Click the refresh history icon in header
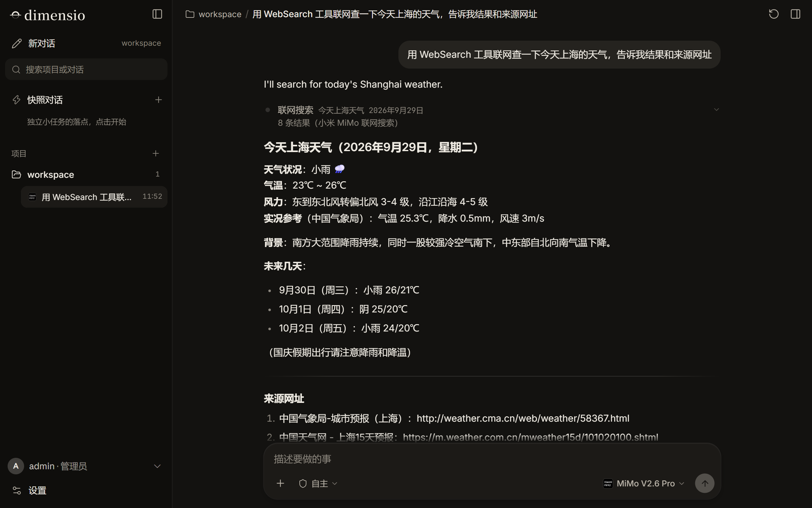This screenshot has width=812, height=508. pyautogui.click(x=773, y=14)
